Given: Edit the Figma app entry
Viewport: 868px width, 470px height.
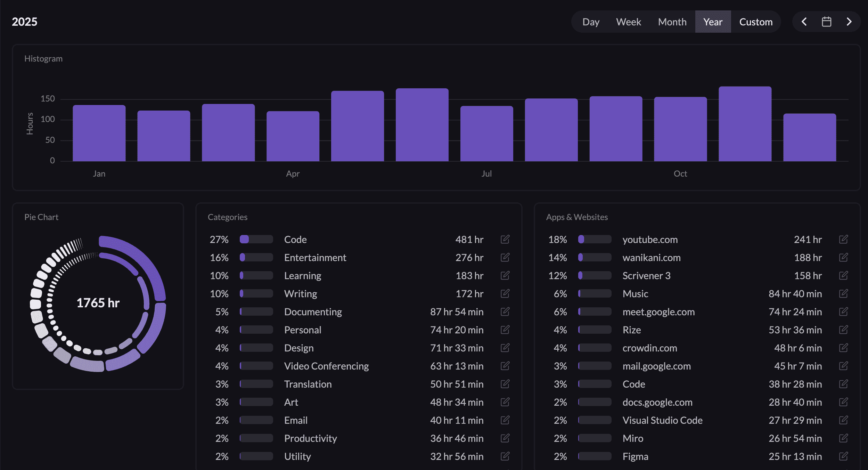Looking at the screenshot, I should point(844,456).
